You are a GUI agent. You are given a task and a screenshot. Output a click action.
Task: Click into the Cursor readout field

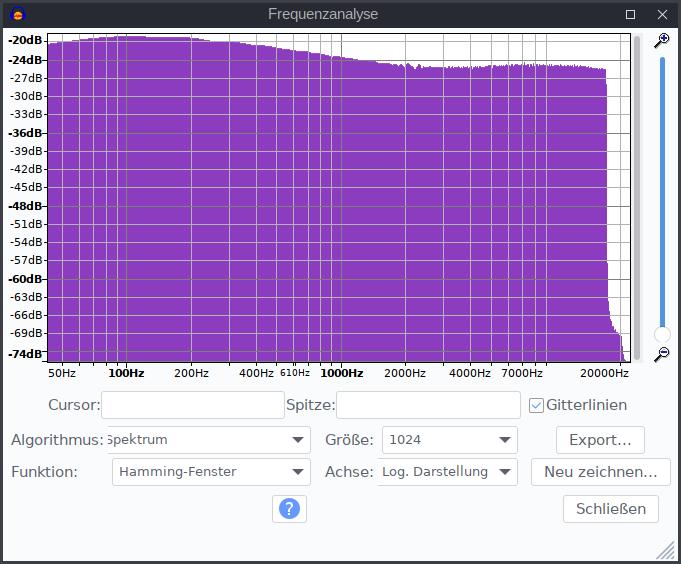193,405
